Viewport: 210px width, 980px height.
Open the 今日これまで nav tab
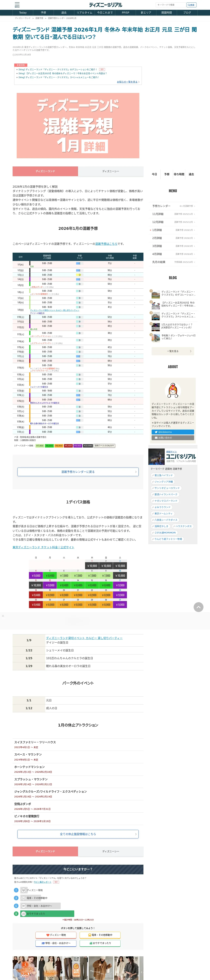coord(105,13)
